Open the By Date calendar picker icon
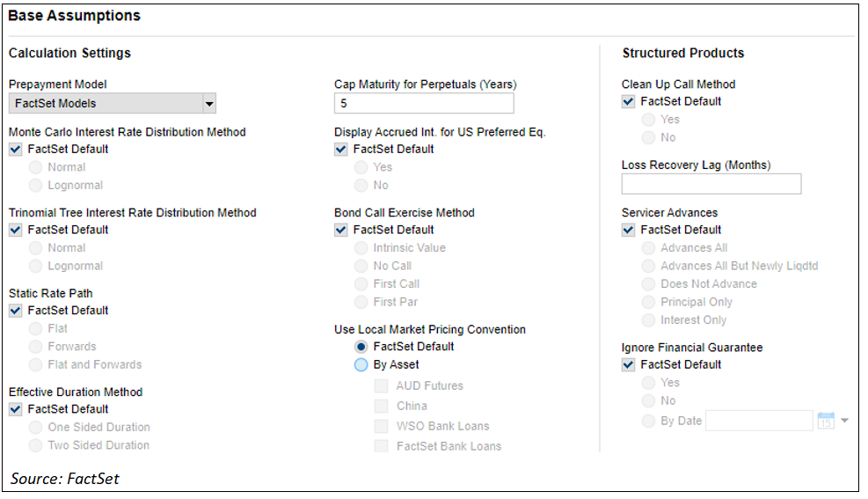This screenshot has height=499, width=868. 825,421
